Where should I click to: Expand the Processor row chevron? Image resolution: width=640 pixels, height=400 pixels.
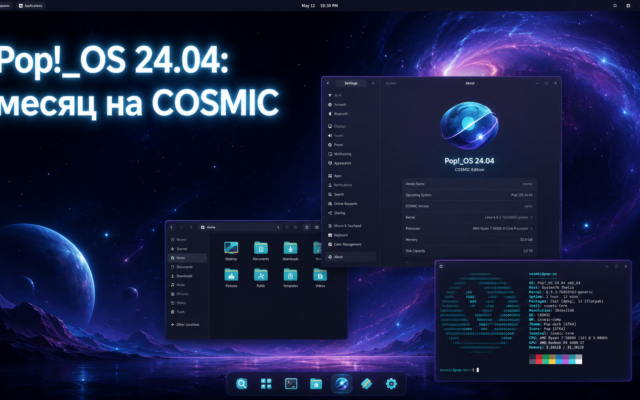click(x=531, y=229)
